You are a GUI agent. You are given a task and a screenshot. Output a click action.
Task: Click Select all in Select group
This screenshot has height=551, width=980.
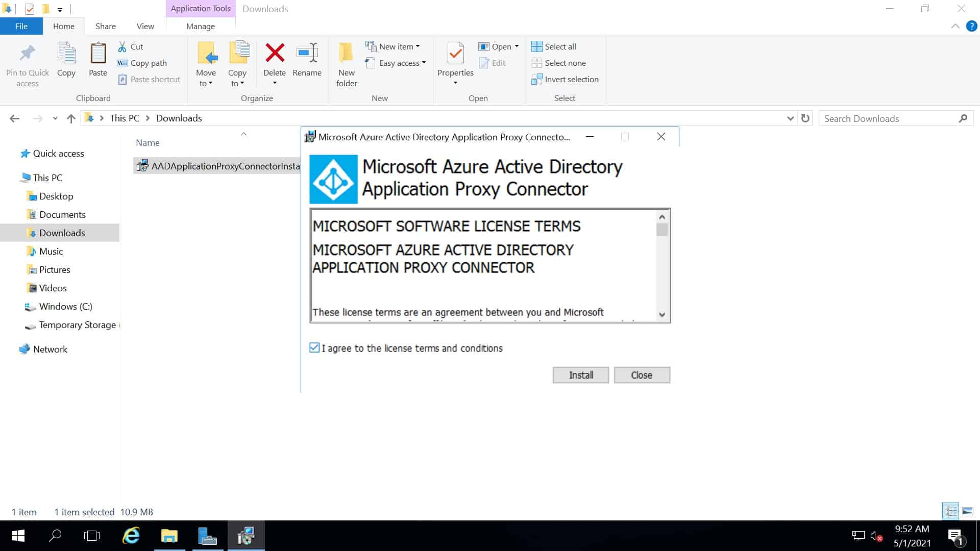(x=554, y=46)
